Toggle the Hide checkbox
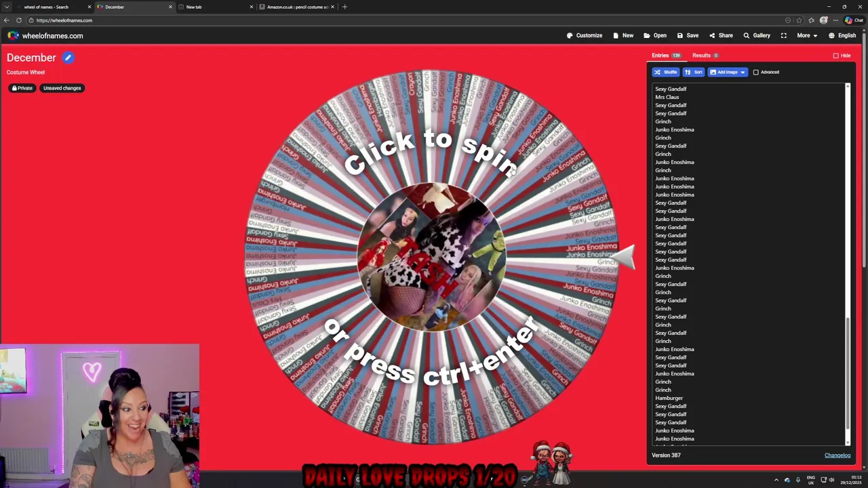The image size is (868, 488). pos(836,56)
